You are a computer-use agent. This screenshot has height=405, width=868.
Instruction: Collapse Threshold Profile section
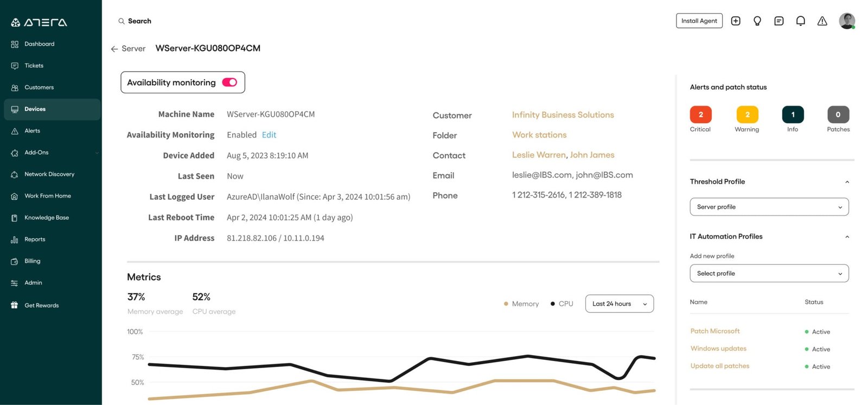pyautogui.click(x=847, y=182)
